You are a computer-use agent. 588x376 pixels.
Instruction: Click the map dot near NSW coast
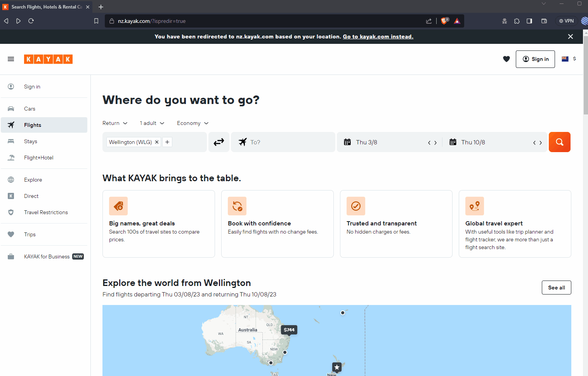coord(285,352)
